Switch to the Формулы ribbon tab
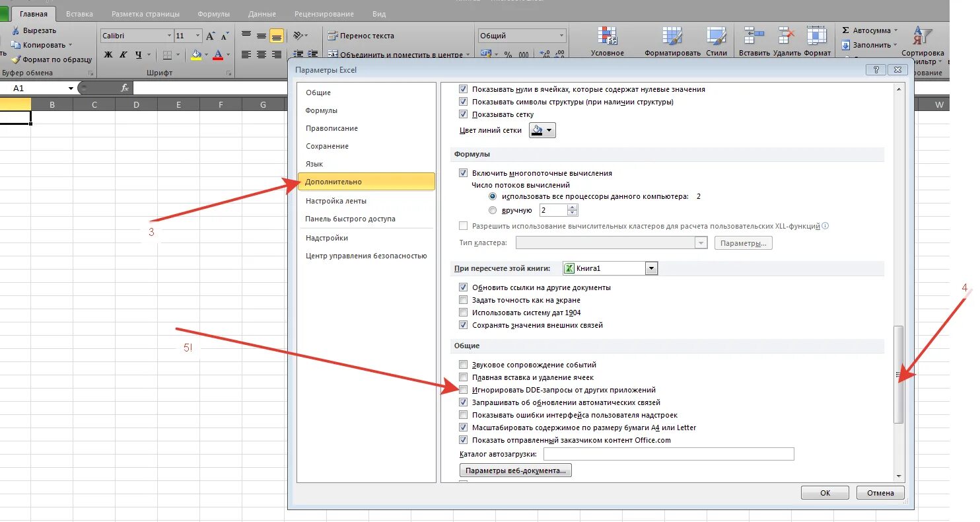Image resolution: width=980 pixels, height=522 pixels. pyautogui.click(x=213, y=14)
